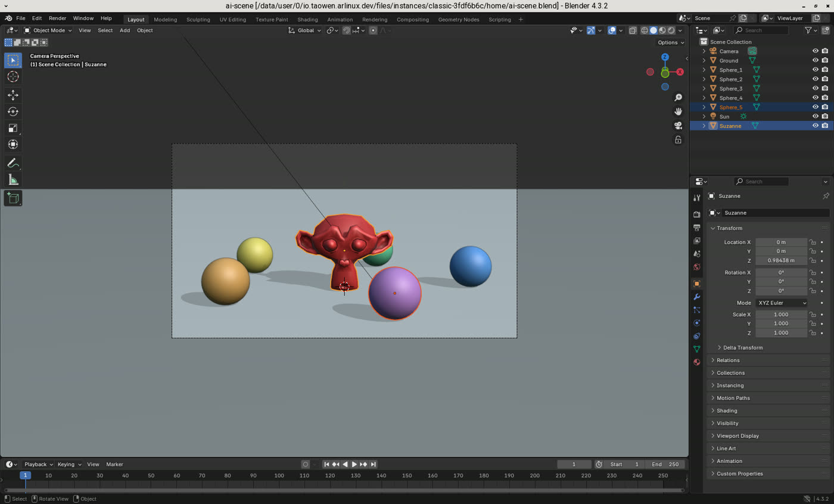Image resolution: width=834 pixels, height=504 pixels.
Task: Pick the Annotate pencil tool
Action: (13, 163)
